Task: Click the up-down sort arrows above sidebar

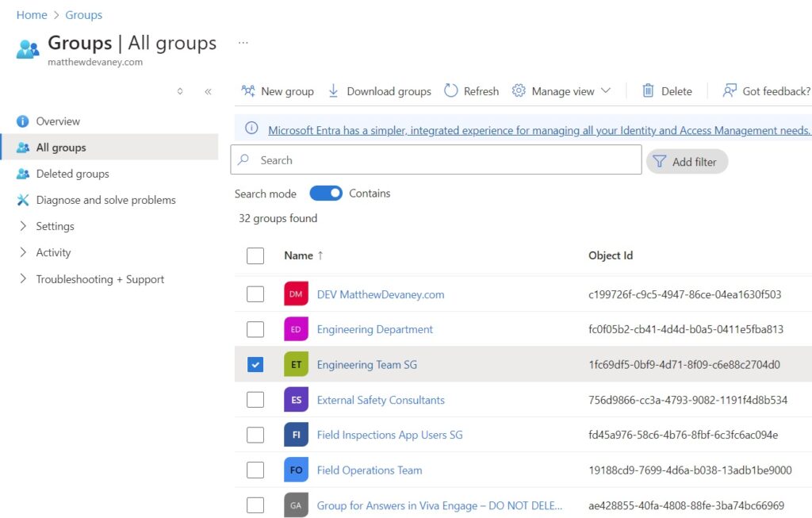Action: pos(180,91)
